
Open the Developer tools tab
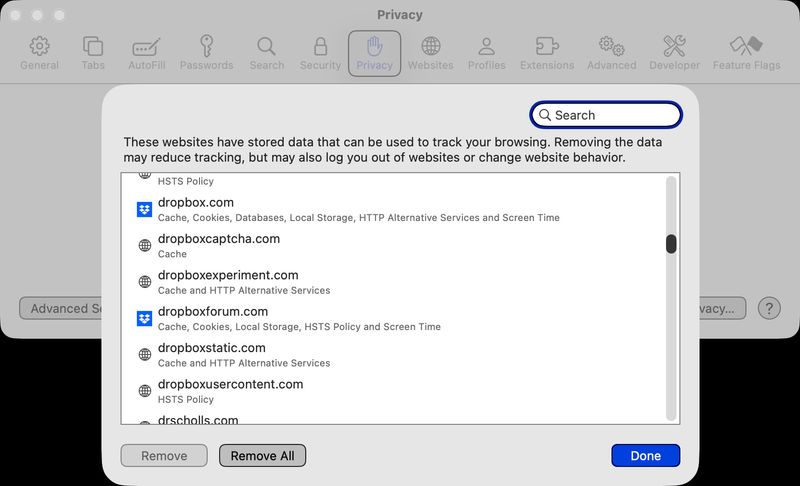pos(674,53)
